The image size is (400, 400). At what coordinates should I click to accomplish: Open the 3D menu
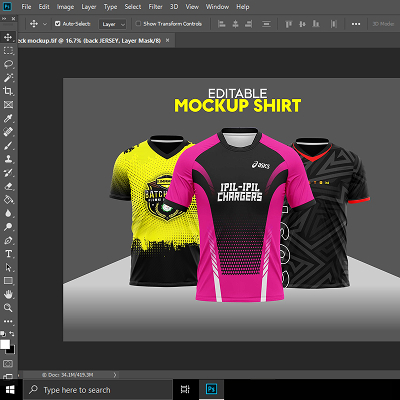point(174,7)
